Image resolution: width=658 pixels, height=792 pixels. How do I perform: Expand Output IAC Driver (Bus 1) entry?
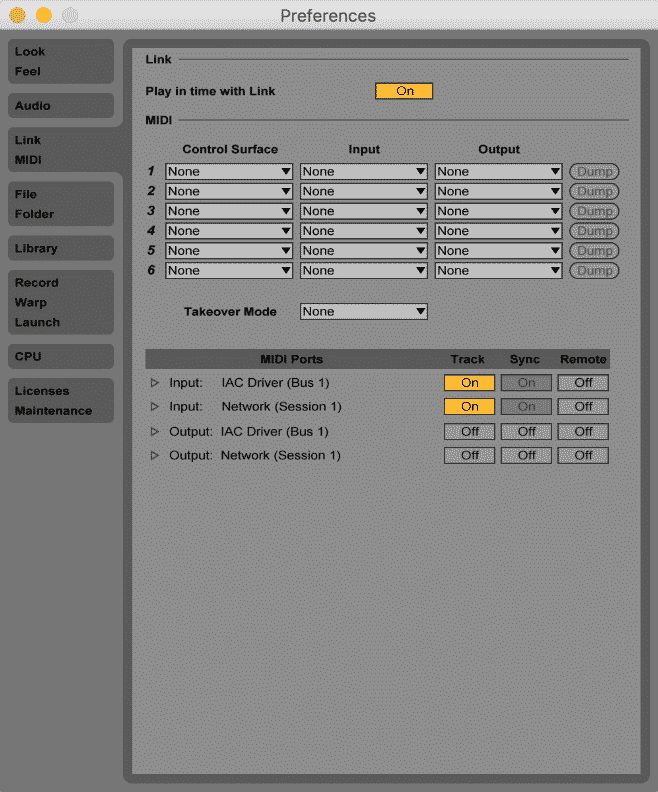(154, 432)
